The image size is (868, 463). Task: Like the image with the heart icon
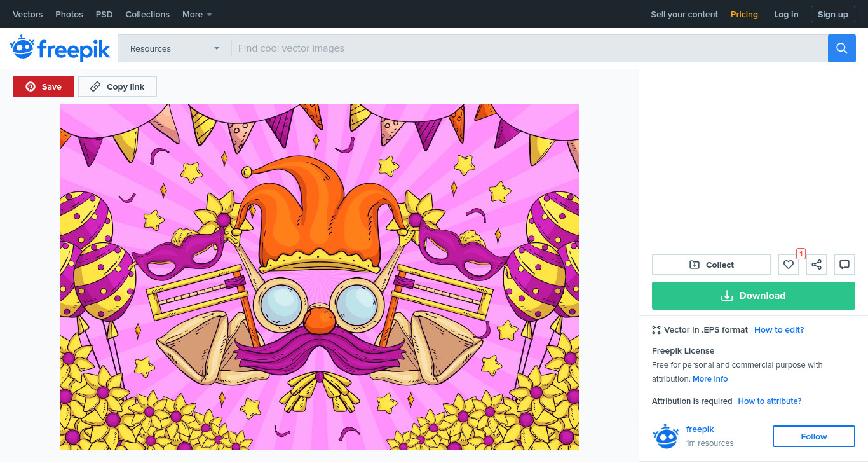click(789, 265)
